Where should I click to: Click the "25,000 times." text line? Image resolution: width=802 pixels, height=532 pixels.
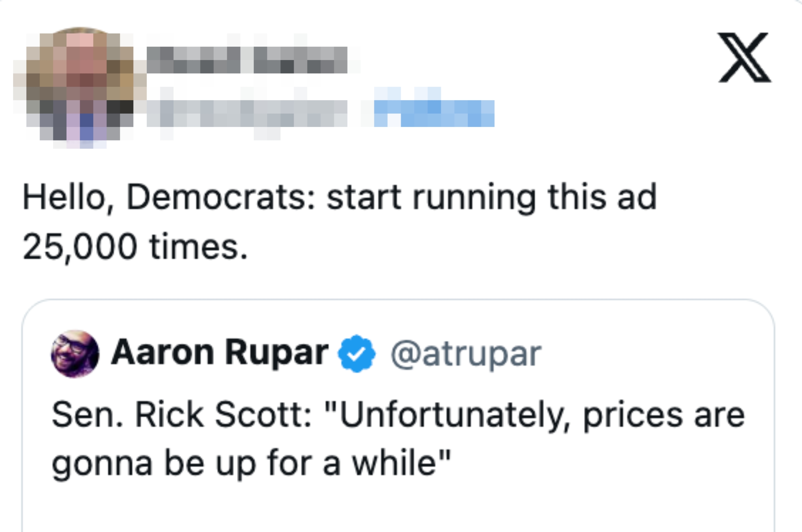point(135,247)
